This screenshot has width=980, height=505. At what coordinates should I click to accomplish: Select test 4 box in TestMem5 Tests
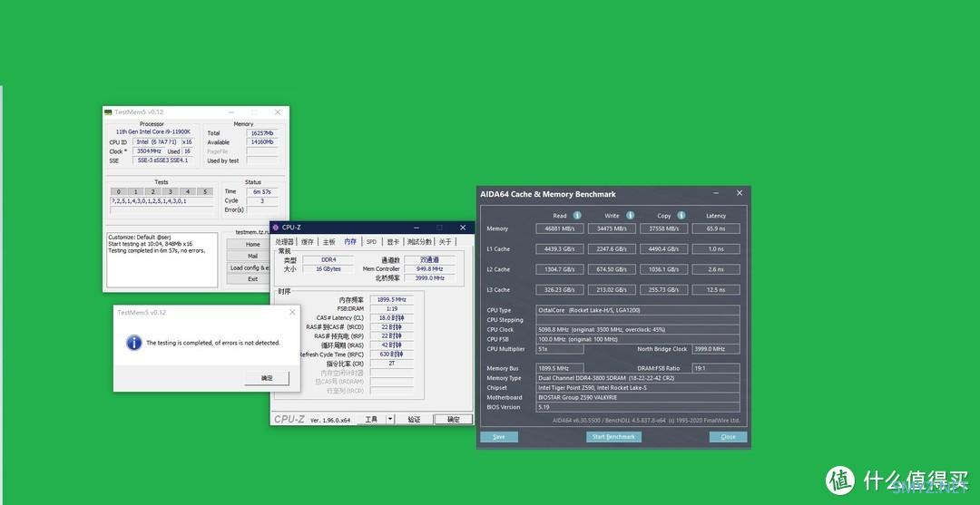pyautogui.click(x=188, y=191)
